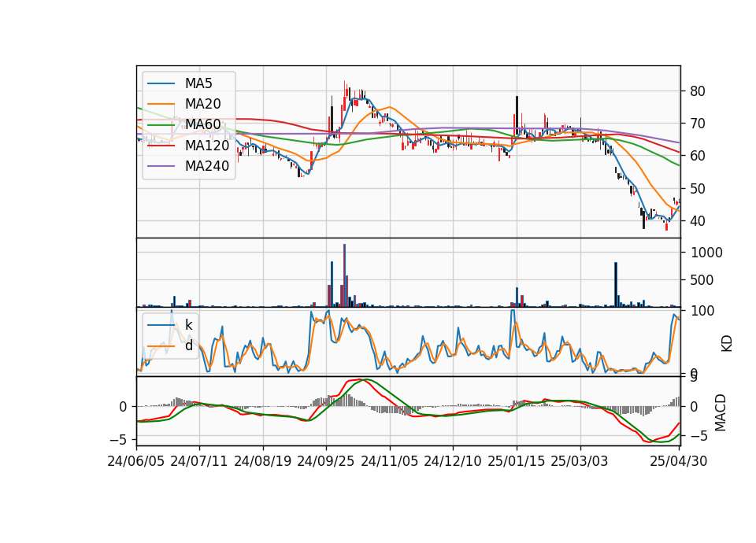Screen dimensions: 756x543
Task: Click the price axis value 50
Action: coord(697,188)
